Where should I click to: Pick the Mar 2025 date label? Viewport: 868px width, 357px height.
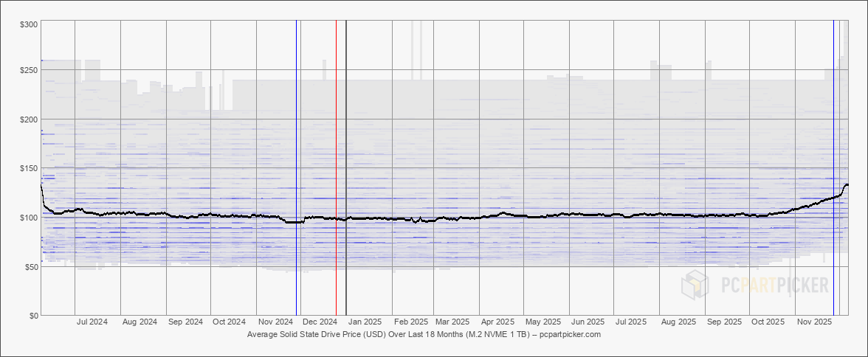click(452, 322)
